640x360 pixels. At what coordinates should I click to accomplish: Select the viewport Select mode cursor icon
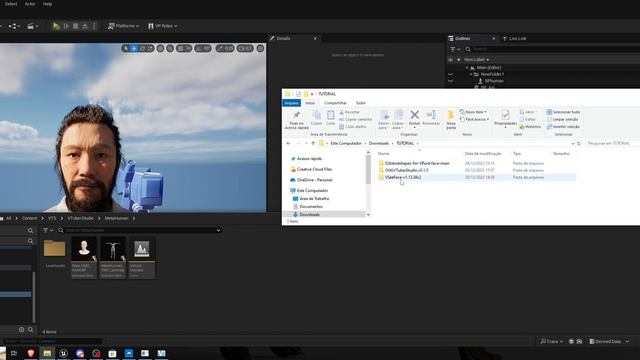pyautogui.click(x=126, y=49)
